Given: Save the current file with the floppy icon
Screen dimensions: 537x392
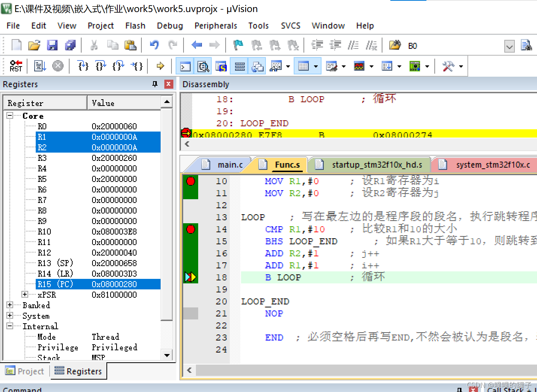Looking at the screenshot, I should point(52,45).
